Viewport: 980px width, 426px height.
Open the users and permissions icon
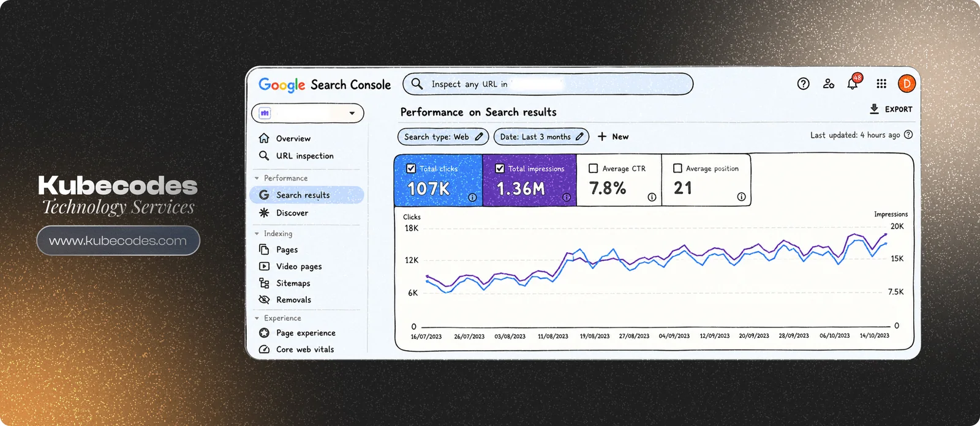pyautogui.click(x=829, y=84)
